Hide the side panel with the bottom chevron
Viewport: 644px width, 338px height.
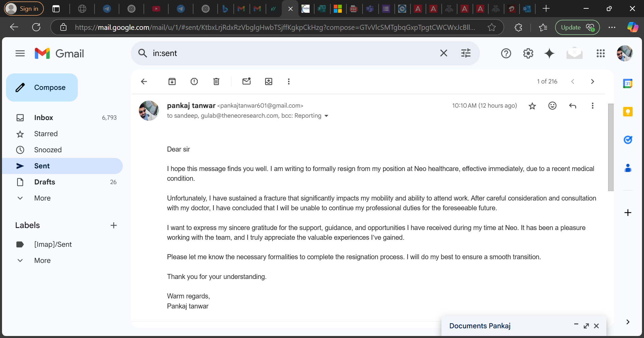628,322
